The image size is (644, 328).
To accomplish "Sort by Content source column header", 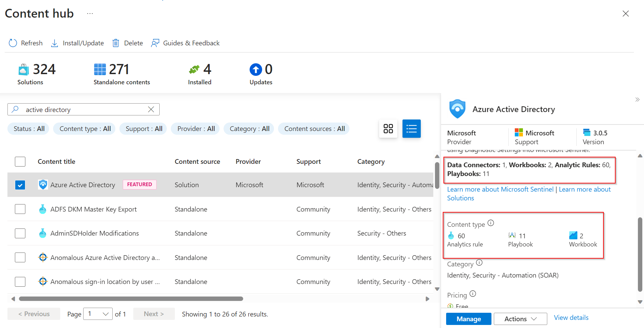I will click(x=197, y=161).
